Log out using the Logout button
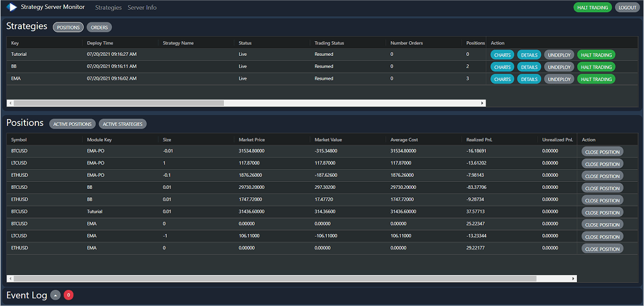 (626, 8)
